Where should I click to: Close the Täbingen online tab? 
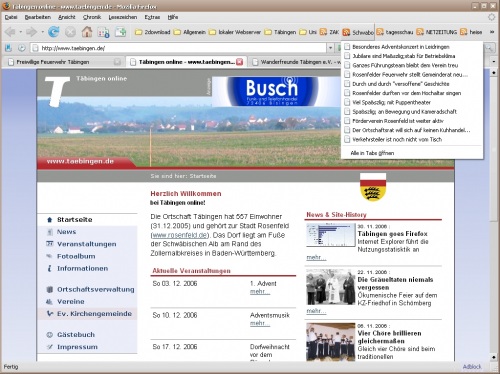click(x=240, y=62)
